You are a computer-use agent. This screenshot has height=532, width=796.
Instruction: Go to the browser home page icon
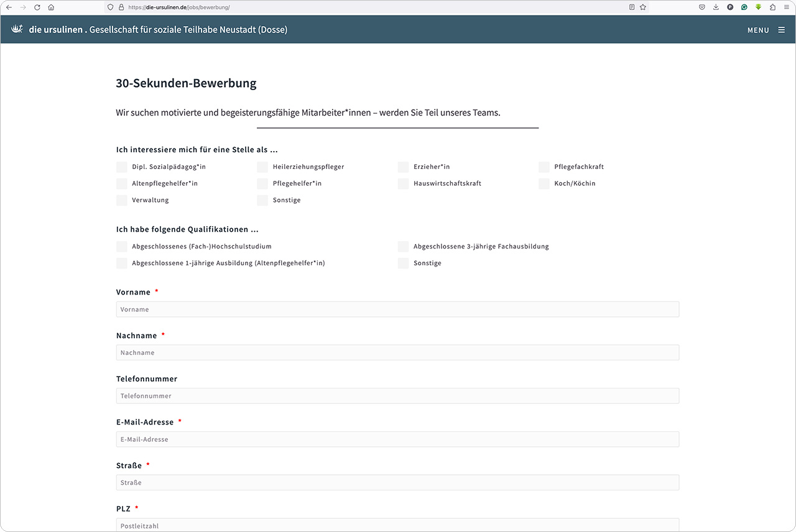point(51,7)
